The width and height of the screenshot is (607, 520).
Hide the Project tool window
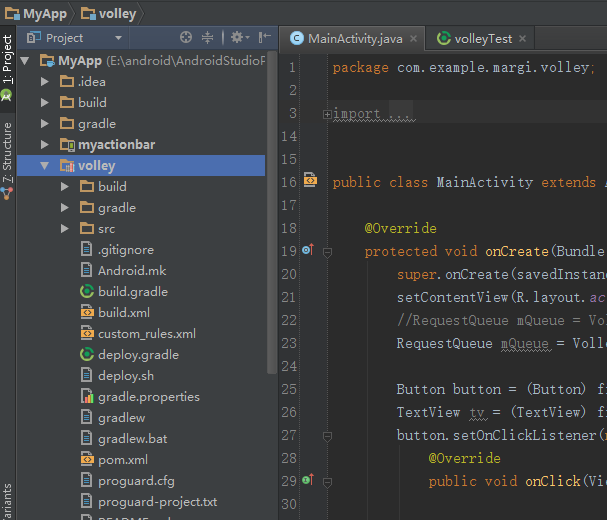pos(264,38)
